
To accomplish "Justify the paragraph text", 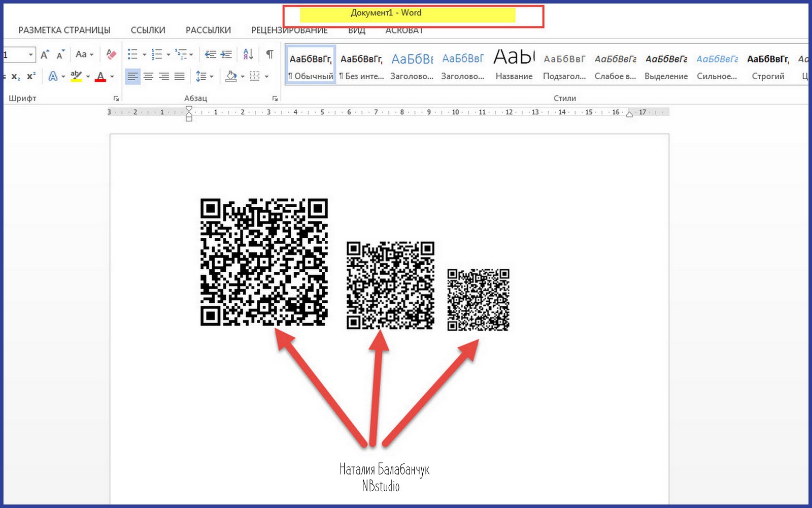I will [x=180, y=76].
